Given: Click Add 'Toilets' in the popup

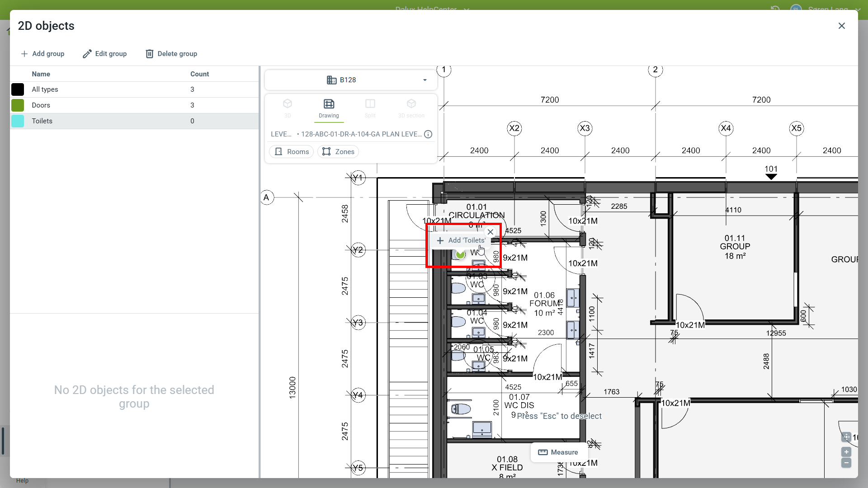Looking at the screenshot, I should click(x=461, y=240).
